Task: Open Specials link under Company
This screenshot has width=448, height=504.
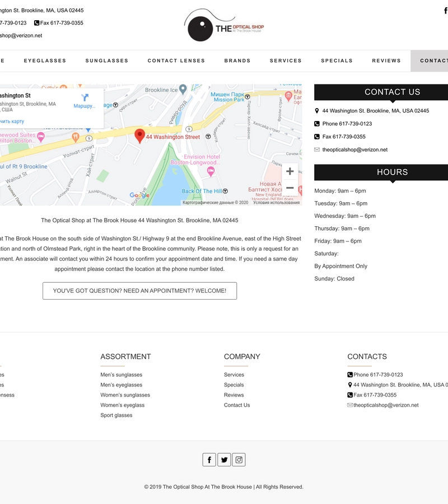Action: 234,385
